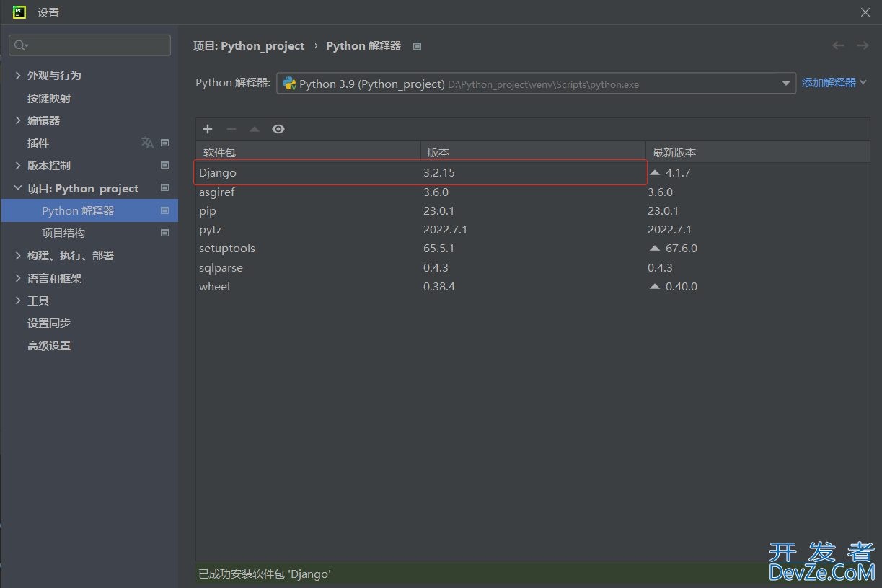Select the pip package row
The image size is (882, 588).
coord(532,211)
